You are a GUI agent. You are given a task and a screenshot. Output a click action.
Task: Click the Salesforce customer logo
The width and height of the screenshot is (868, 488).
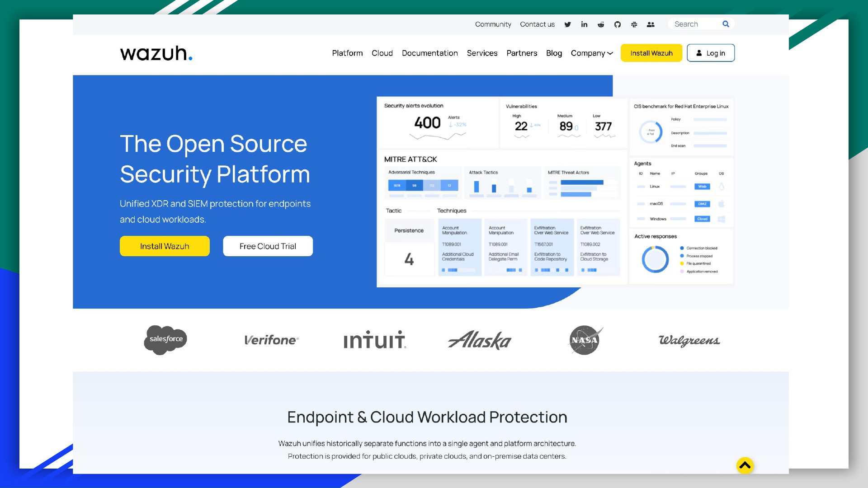pyautogui.click(x=165, y=340)
